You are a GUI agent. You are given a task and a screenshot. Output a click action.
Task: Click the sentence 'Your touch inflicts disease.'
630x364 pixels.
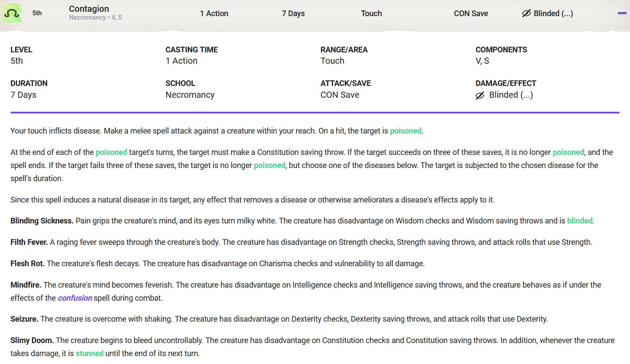coord(55,131)
